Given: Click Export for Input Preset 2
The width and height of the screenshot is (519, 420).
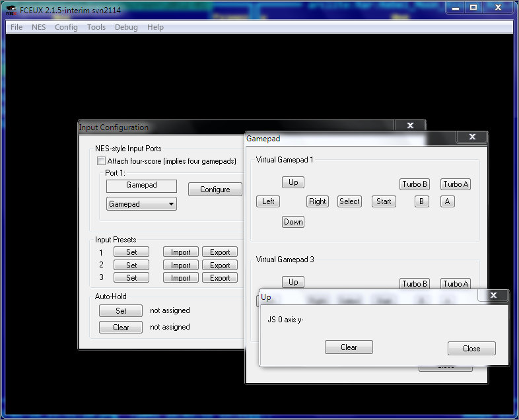Looking at the screenshot, I should point(220,265).
